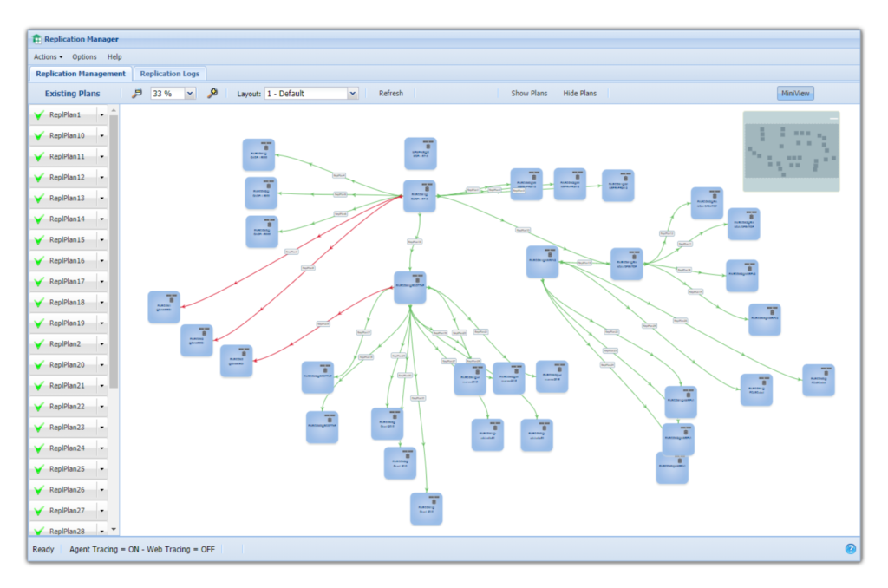Select the ReplPlan18 plan button
Viewport: 888px width, 588px height.
tap(66, 303)
